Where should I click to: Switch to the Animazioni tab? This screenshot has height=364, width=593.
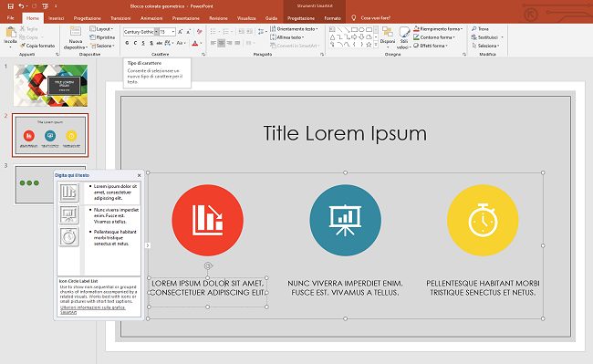151,17
